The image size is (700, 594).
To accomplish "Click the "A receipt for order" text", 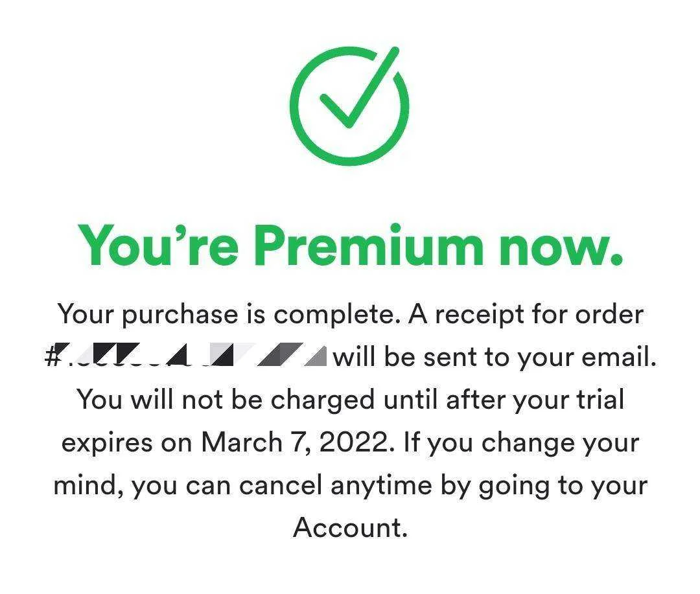I will click(526, 315).
